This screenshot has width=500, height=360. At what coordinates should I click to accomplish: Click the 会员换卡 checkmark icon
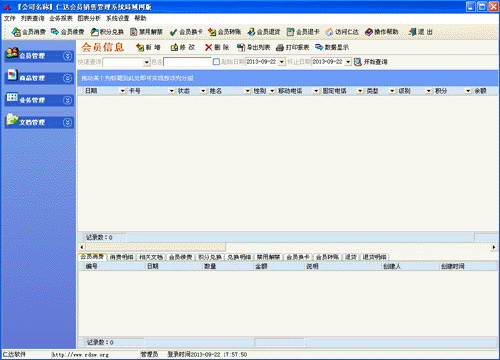click(173, 32)
